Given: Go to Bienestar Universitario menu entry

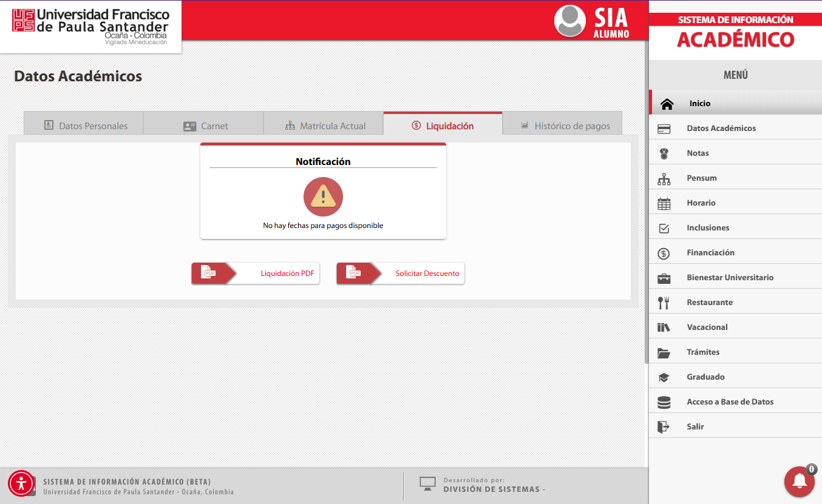Looking at the screenshot, I should (x=735, y=277).
